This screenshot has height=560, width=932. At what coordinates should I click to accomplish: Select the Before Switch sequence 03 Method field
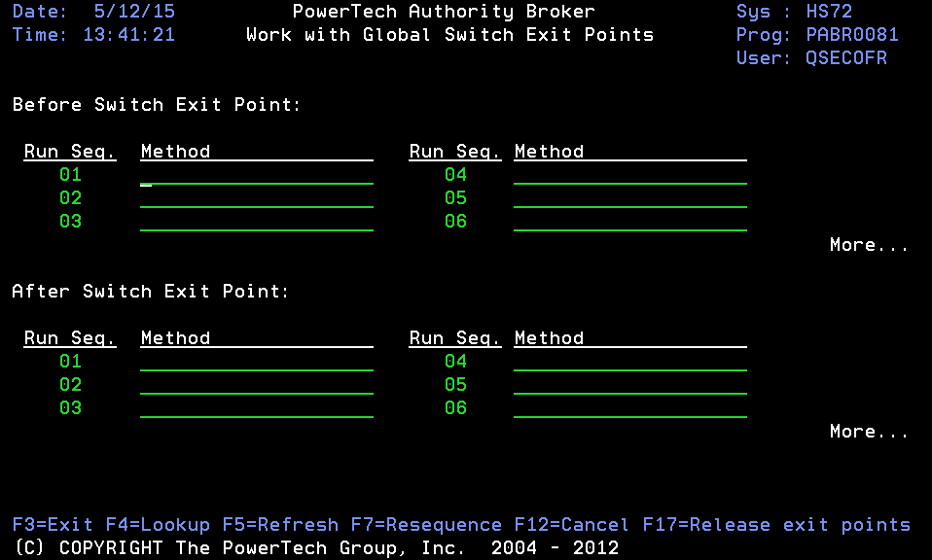(257, 221)
